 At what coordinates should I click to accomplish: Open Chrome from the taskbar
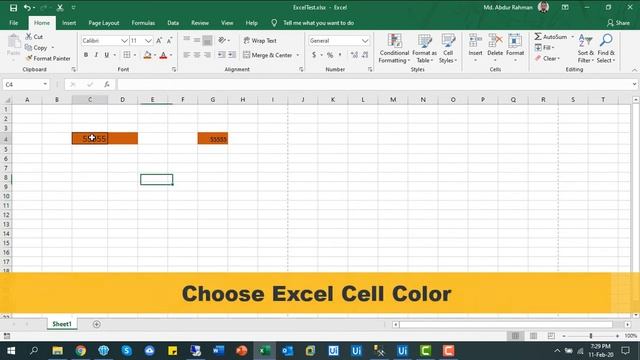(x=81, y=351)
